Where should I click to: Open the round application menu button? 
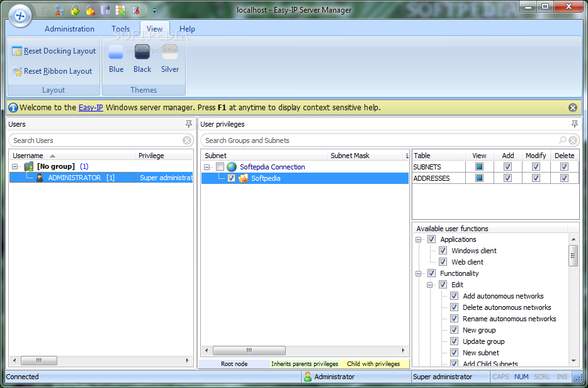pos(20,16)
